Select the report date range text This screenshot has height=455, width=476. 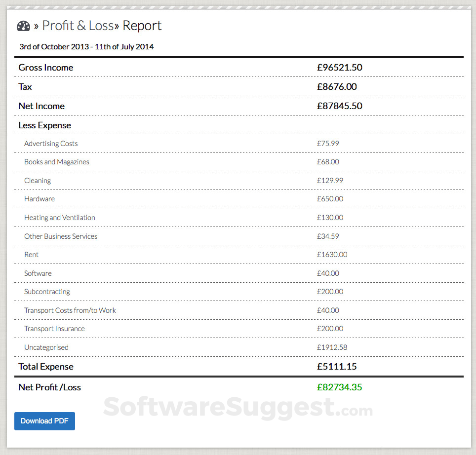86,47
